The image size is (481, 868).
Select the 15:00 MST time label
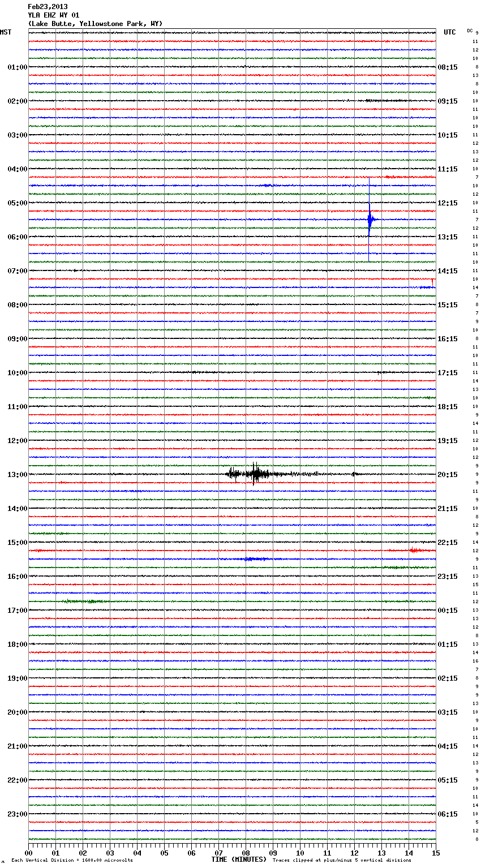(18, 543)
